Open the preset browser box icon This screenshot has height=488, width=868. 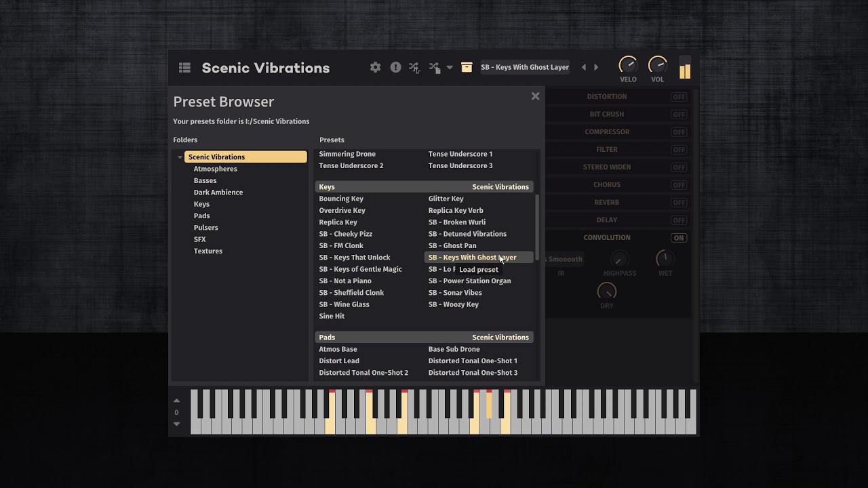click(467, 67)
